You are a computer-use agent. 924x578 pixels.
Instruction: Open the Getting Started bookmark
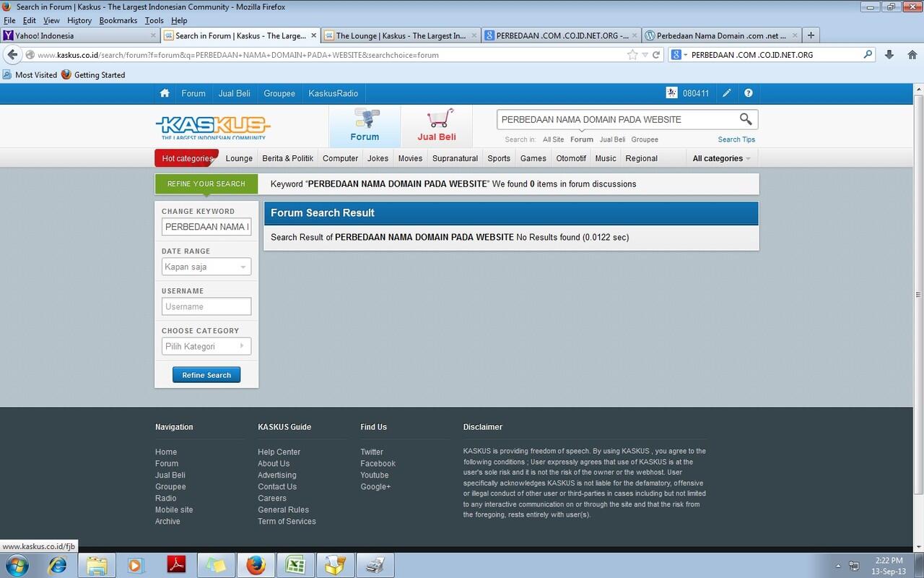point(93,74)
